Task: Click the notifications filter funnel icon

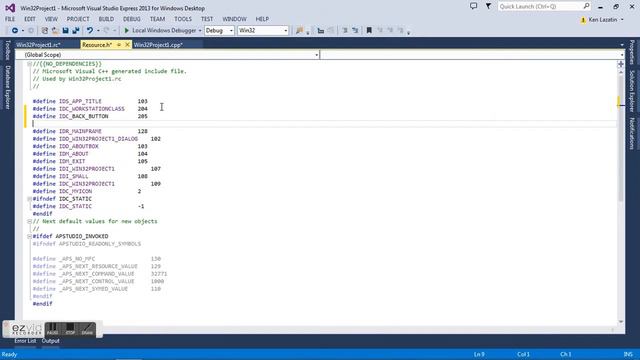Action: [488, 6]
